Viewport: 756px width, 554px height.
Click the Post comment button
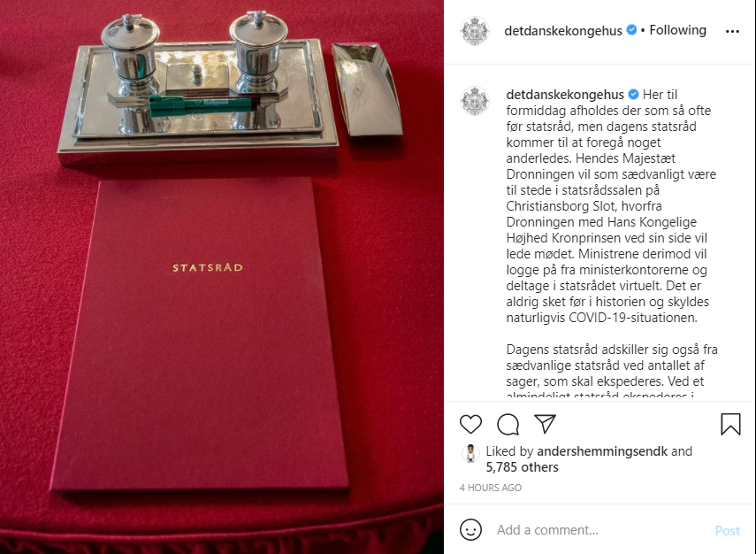point(727,531)
